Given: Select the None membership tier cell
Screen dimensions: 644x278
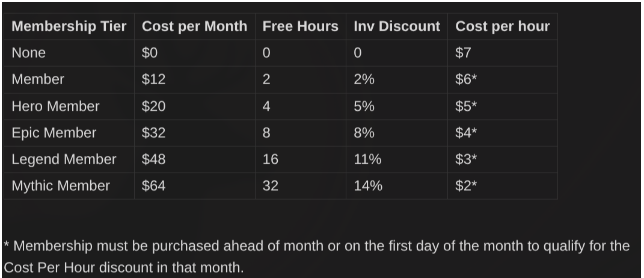Looking at the screenshot, I should tap(69, 53).
